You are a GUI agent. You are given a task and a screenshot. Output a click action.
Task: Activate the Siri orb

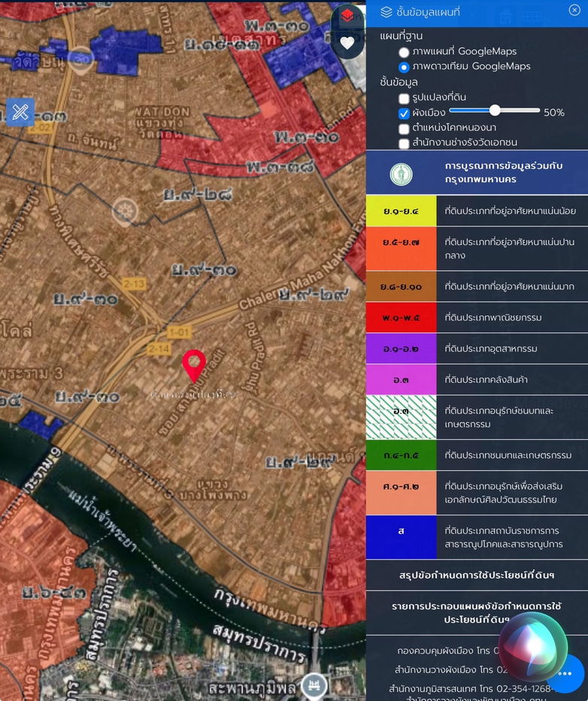(x=532, y=647)
